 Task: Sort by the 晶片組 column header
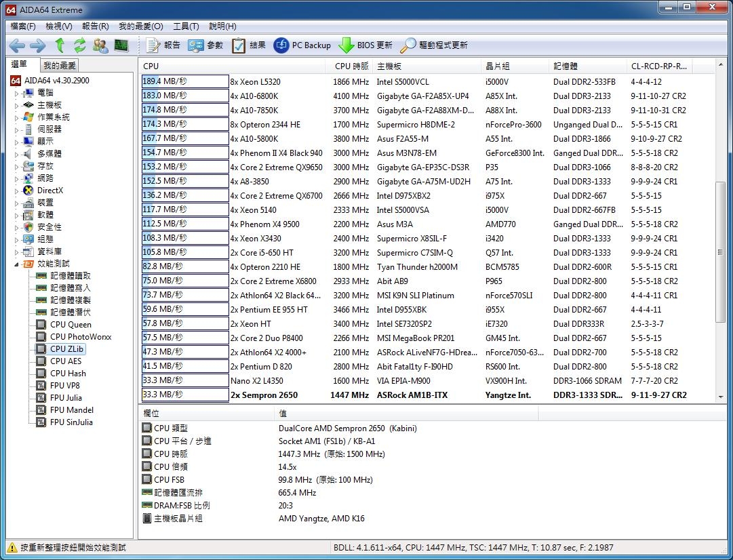[x=515, y=66]
